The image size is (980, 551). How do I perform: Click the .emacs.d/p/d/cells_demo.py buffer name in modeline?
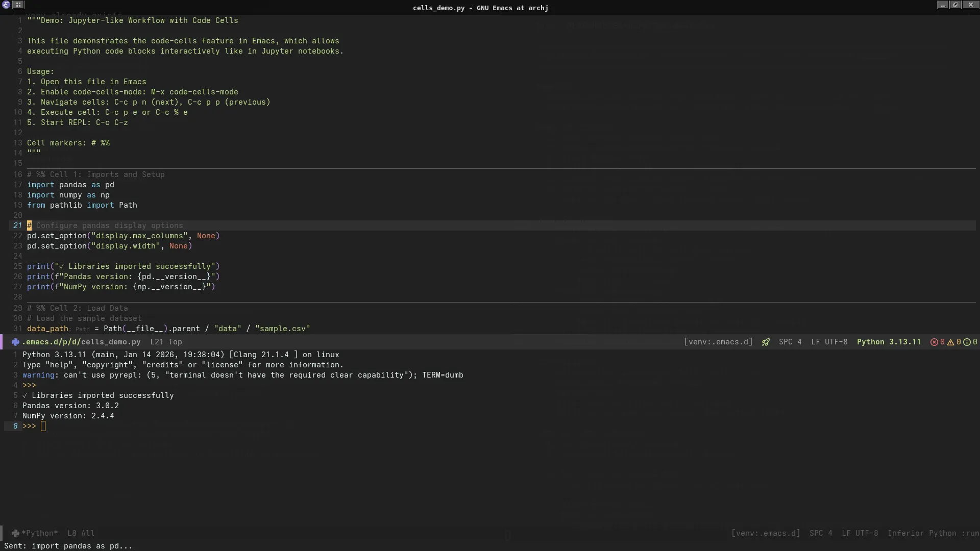[81, 342]
